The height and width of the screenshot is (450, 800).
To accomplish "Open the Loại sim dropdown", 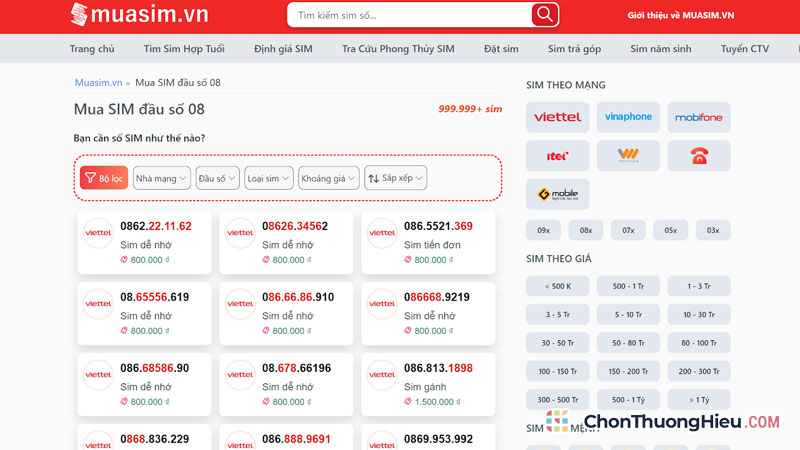I will [269, 178].
